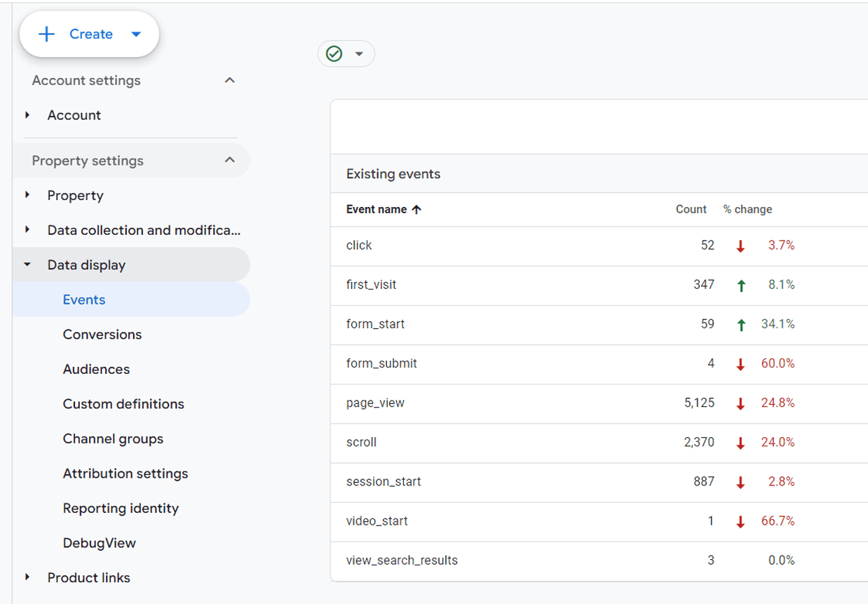Image resolution: width=868 pixels, height=604 pixels.
Task: Click the page_view count 5,125
Action: (700, 403)
